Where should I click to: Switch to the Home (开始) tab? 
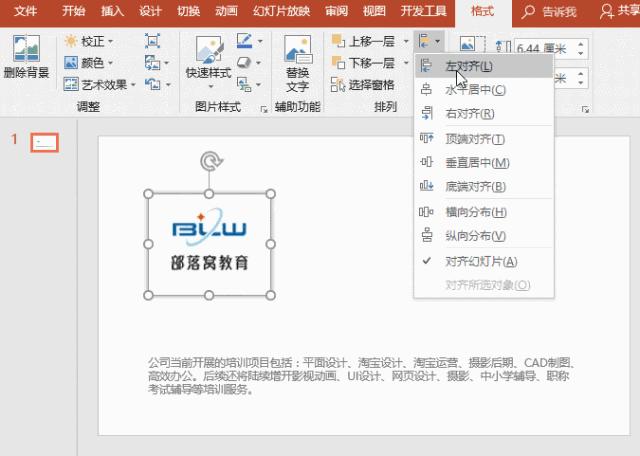[x=73, y=11]
